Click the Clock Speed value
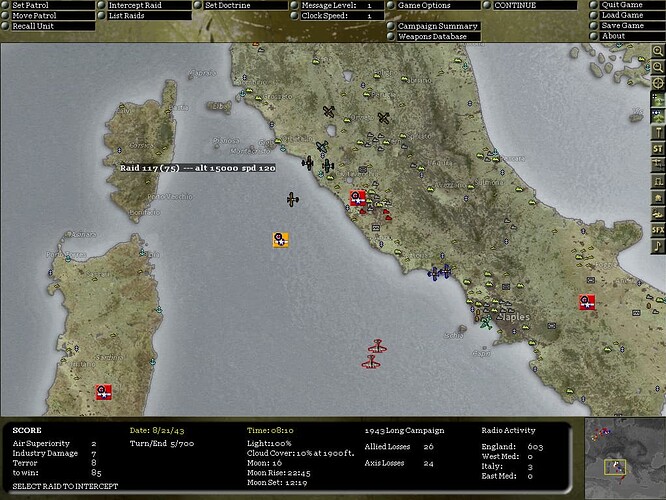666x500 pixels. click(x=368, y=16)
